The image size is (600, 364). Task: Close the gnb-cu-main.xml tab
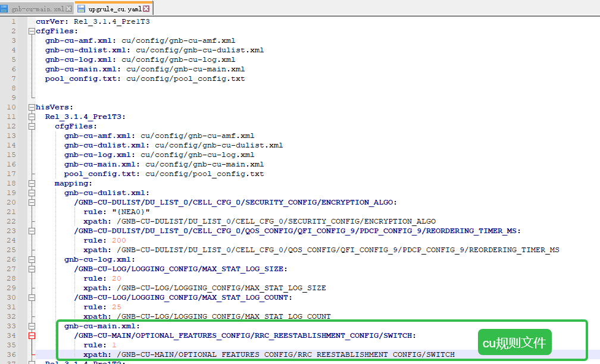pyautogui.click(x=68, y=9)
